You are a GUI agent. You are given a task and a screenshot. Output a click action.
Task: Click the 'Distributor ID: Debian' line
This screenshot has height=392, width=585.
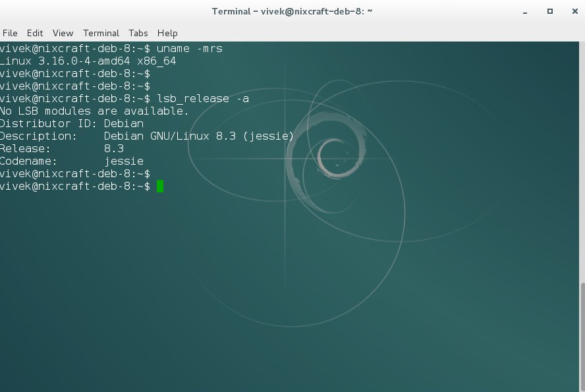72,123
